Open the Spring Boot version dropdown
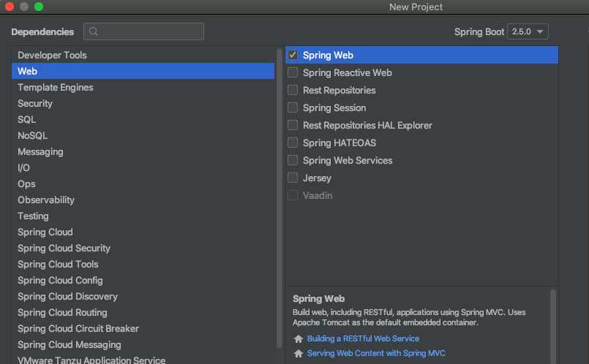 [x=528, y=31]
